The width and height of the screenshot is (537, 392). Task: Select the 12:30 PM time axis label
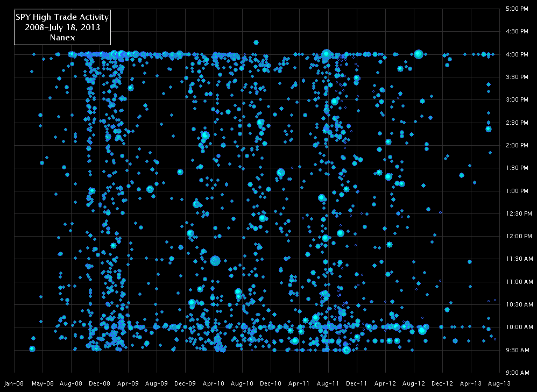[519, 213]
